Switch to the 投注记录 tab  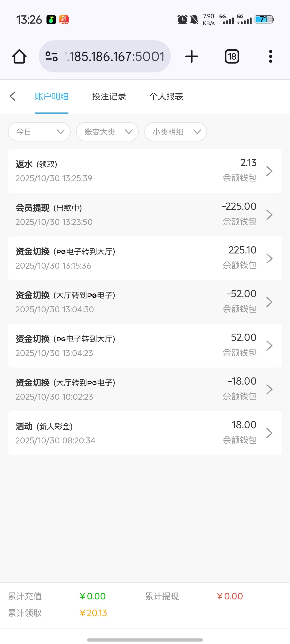coord(109,97)
